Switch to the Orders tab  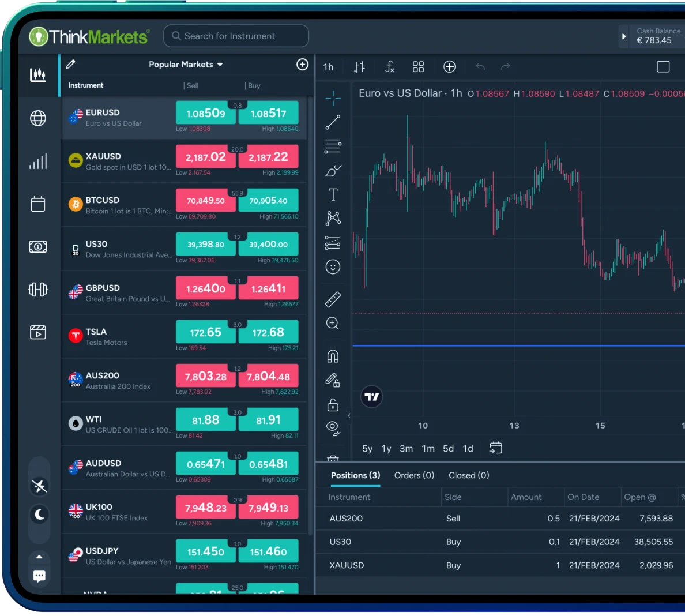(413, 475)
